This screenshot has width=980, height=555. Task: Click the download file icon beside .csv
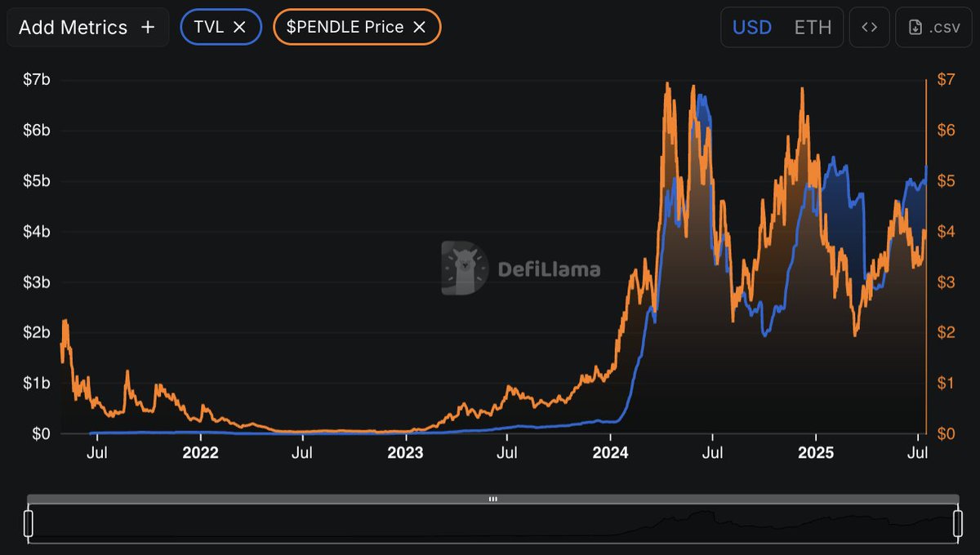pyautogui.click(x=915, y=28)
